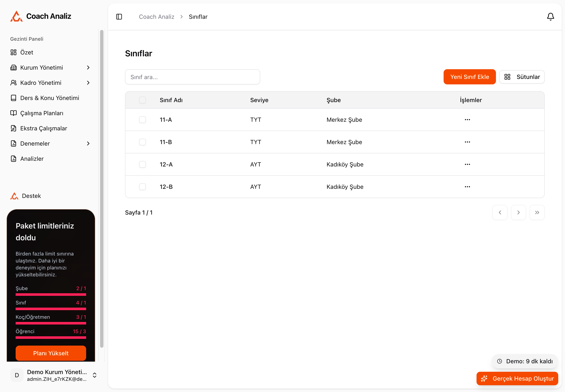Open Demo Kurum account switcher
Viewport: 565px width, 392px height.
point(94,375)
